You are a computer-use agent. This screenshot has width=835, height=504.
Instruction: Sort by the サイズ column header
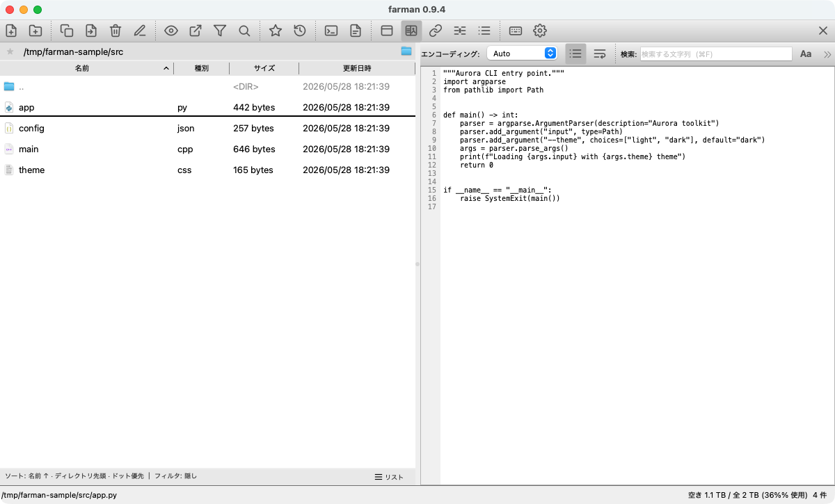click(264, 68)
